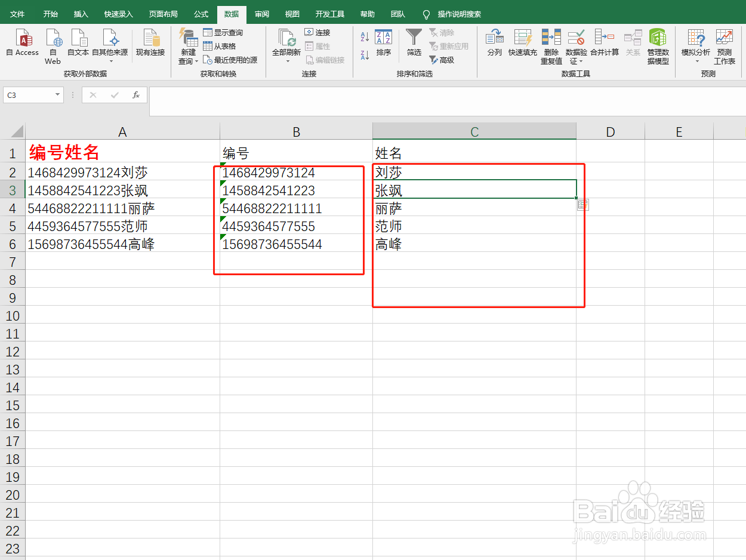Select column A header
Screen dimensions: 746x560
[x=122, y=132]
